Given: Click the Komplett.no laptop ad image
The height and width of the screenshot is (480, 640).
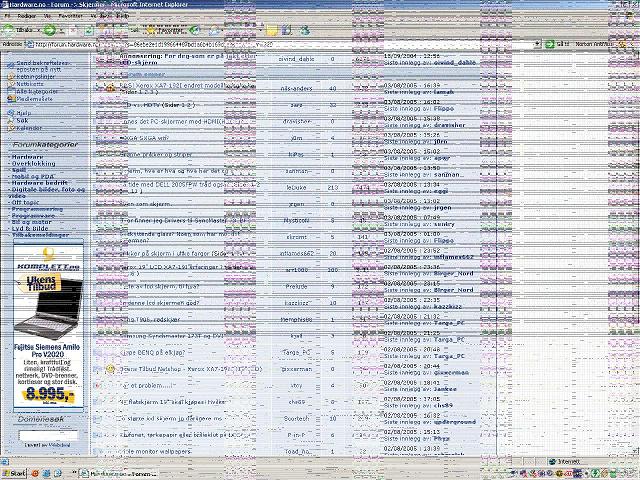Looking at the screenshot, I should [48, 325].
